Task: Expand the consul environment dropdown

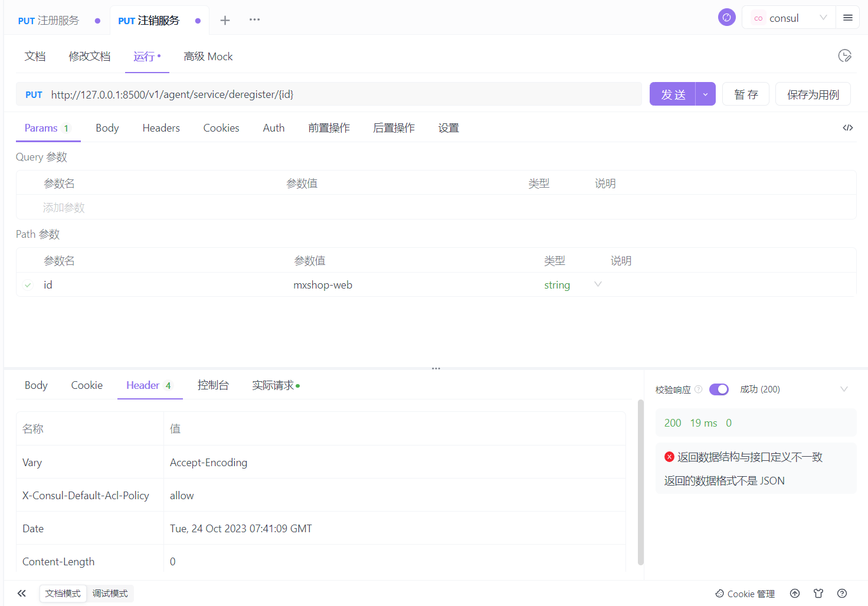Action: pos(823,18)
